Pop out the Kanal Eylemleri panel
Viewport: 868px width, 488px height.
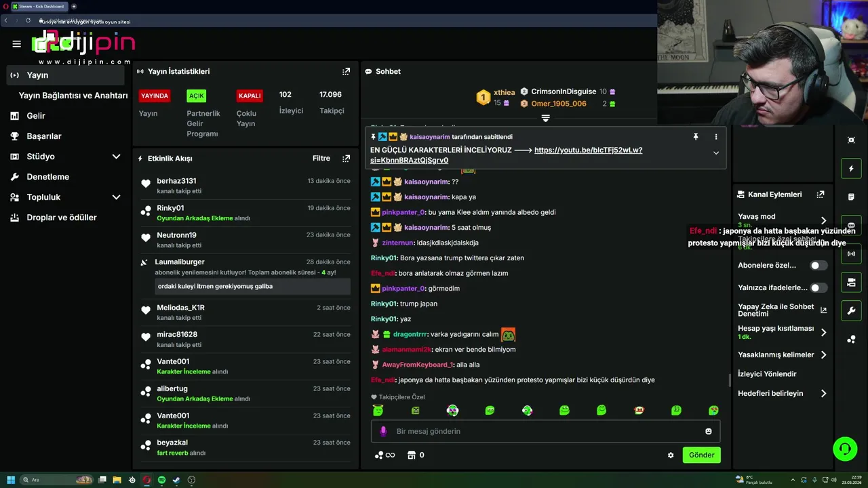pyautogui.click(x=821, y=194)
